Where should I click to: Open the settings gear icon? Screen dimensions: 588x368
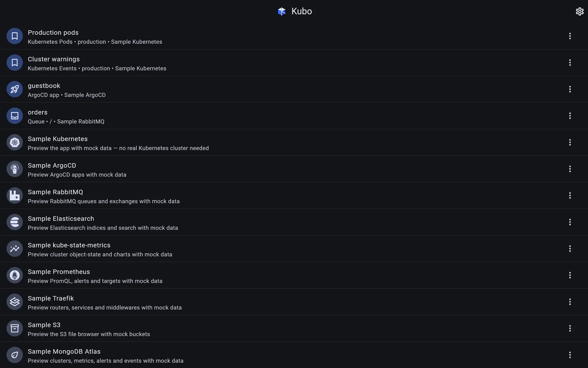click(580, 11)
